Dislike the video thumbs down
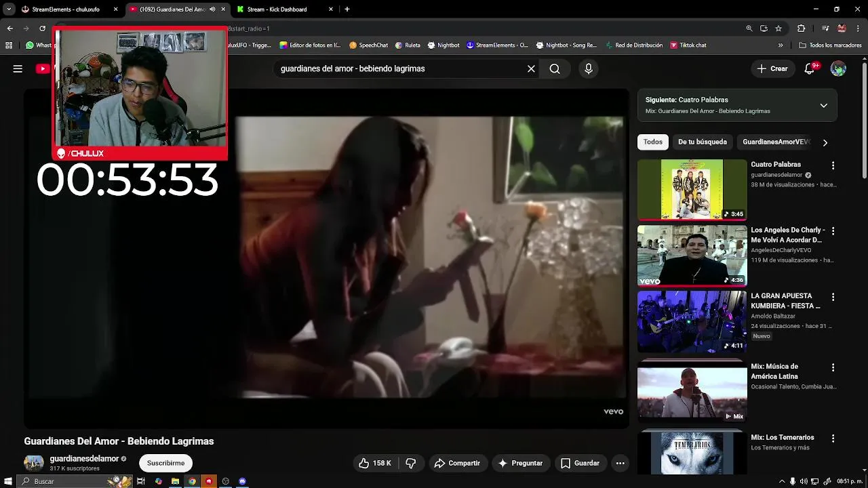The height and width of the screenshot is (488, 868). pos(410,463)
